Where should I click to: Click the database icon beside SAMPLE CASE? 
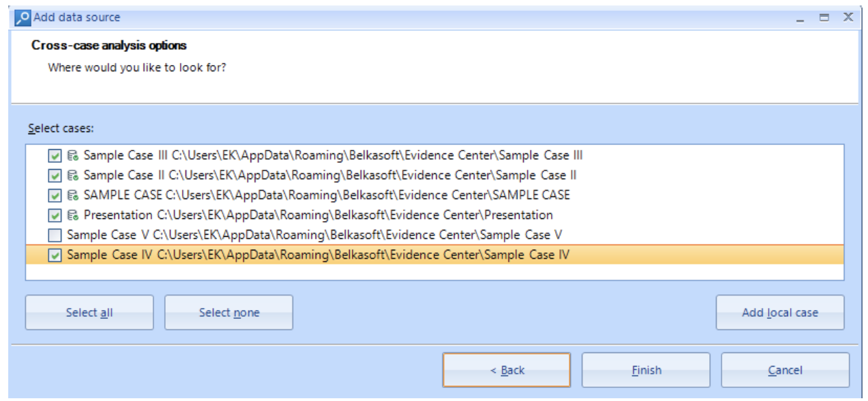[x=72, y=195]
